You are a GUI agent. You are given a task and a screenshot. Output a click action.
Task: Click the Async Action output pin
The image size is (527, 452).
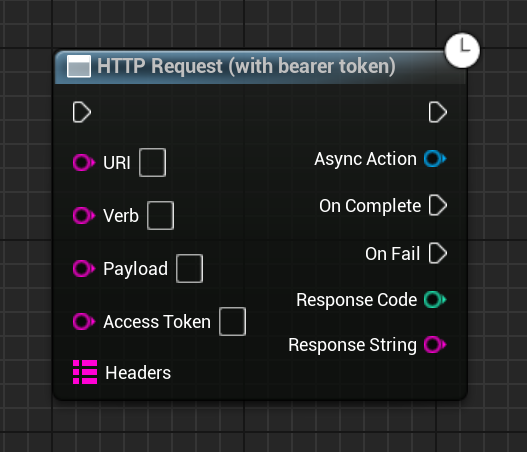[435, 159]
